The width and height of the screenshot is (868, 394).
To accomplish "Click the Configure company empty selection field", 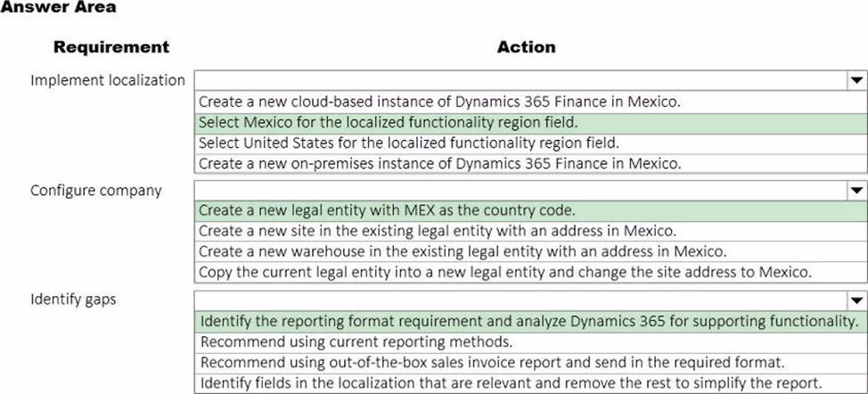I will point(517,190).
